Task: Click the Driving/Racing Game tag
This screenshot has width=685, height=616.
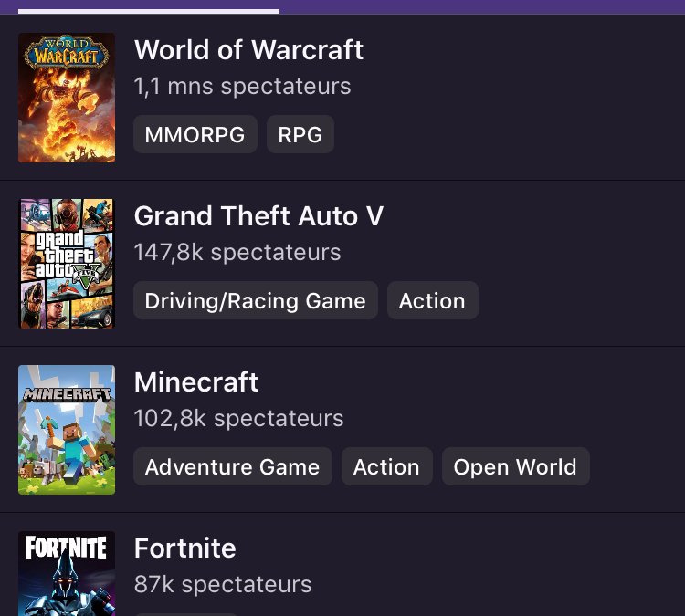Action: pyautogui.click(x=256, y=300)
